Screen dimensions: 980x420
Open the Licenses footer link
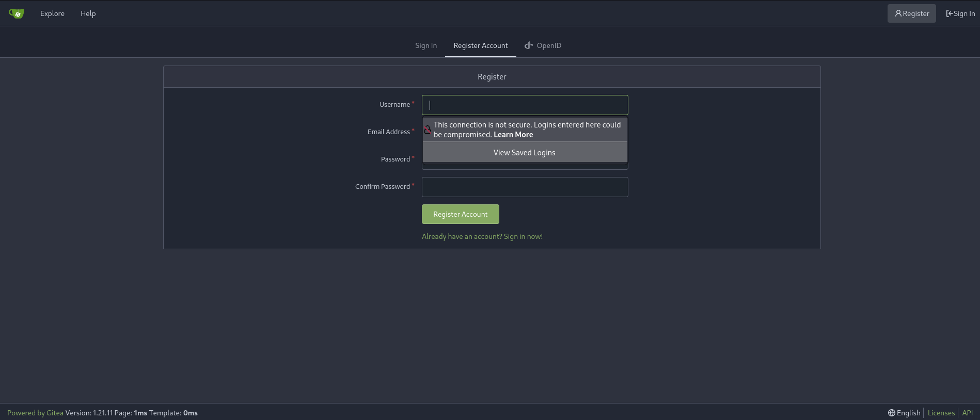click(x=941, y=413)
